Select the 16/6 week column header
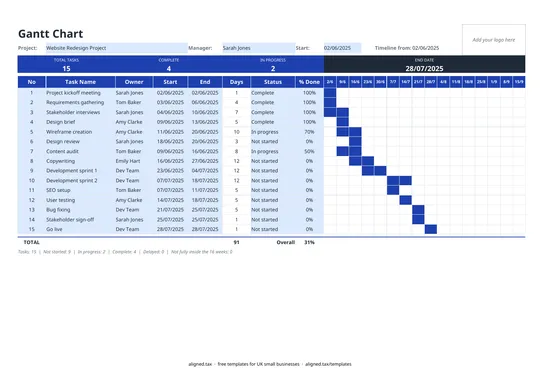The height and width of the screenshot is (382, 540). coord(355,82)
